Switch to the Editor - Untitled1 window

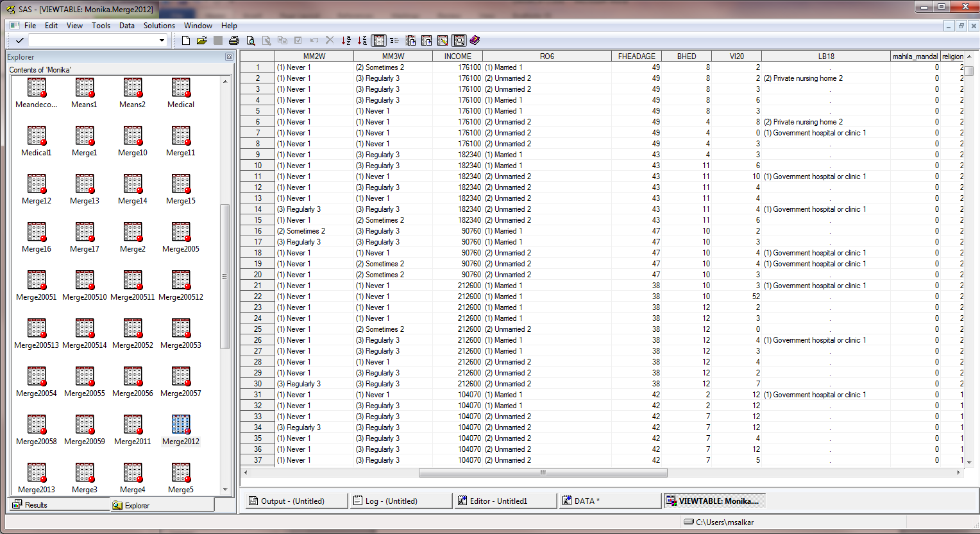click(x=505, y=501)
